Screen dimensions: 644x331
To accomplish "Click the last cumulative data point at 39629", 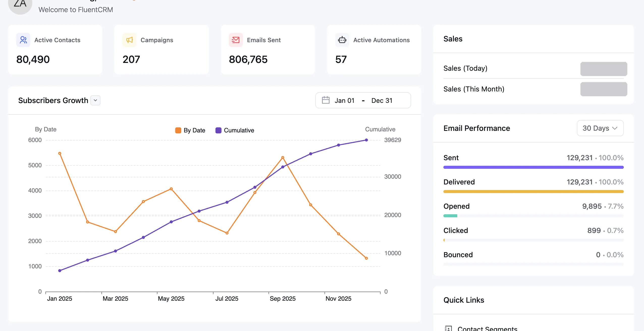I will coord(366,140).
